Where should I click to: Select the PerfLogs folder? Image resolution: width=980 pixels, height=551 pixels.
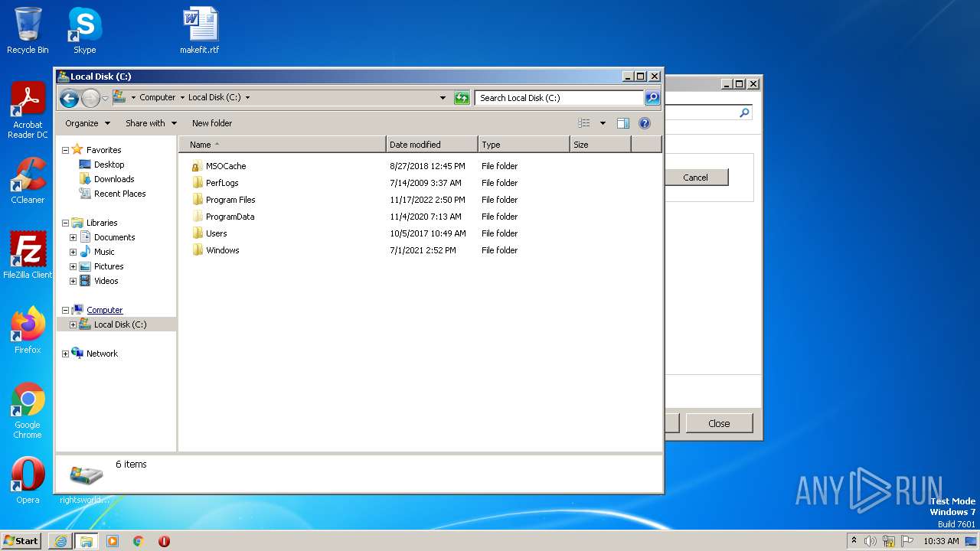click(222, 183)
